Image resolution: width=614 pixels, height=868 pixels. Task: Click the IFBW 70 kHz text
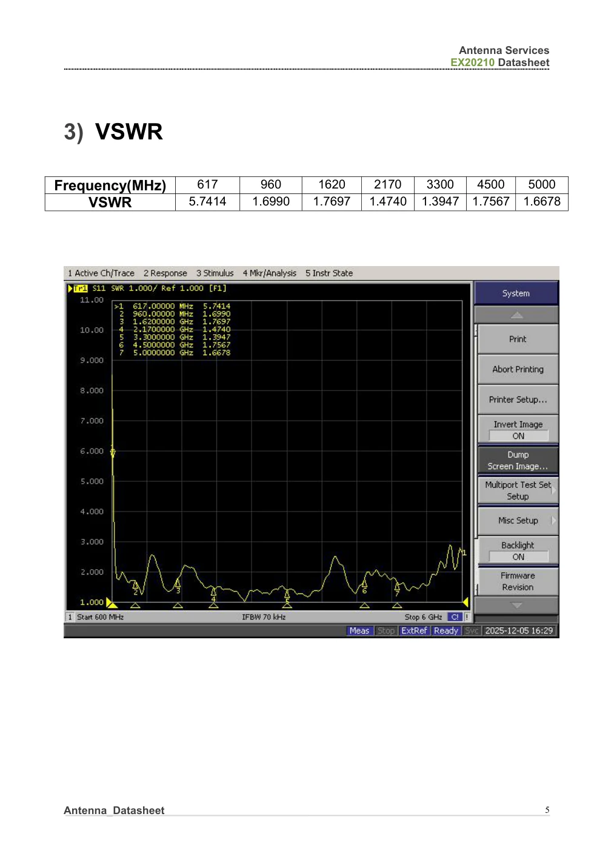pyautogui.click(x=264, y=617)
